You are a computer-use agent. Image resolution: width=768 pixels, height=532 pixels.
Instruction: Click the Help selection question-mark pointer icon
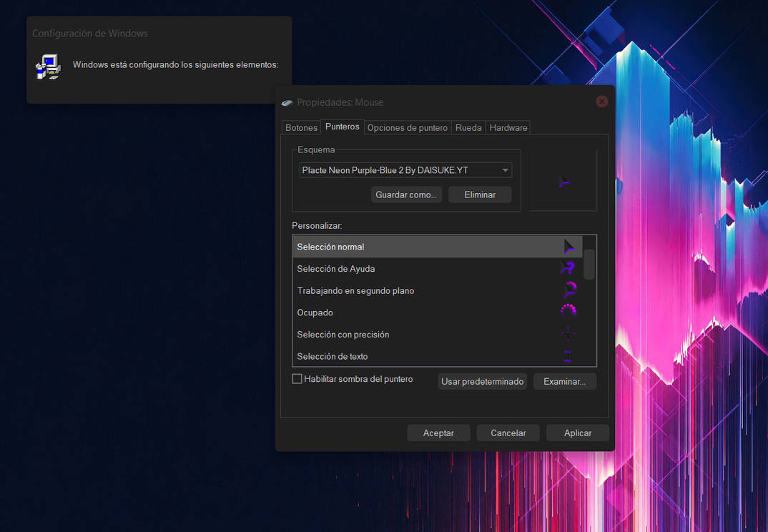click(x=567, y=267)
